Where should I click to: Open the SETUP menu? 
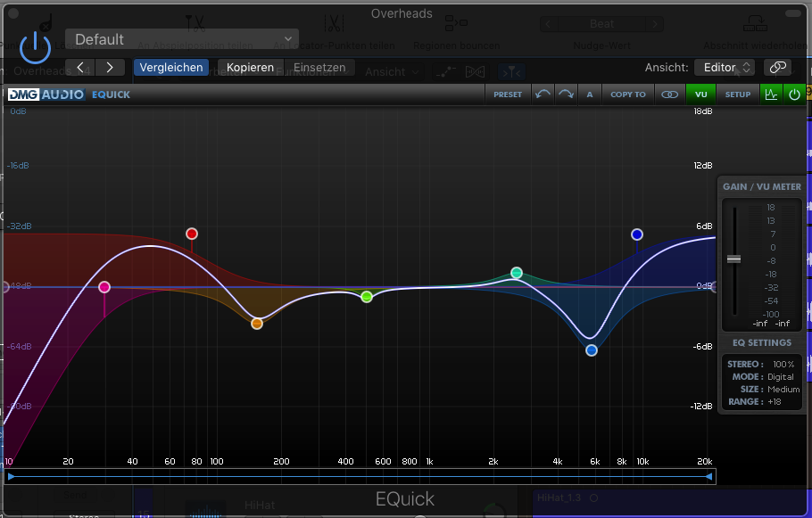coord(737,95)
